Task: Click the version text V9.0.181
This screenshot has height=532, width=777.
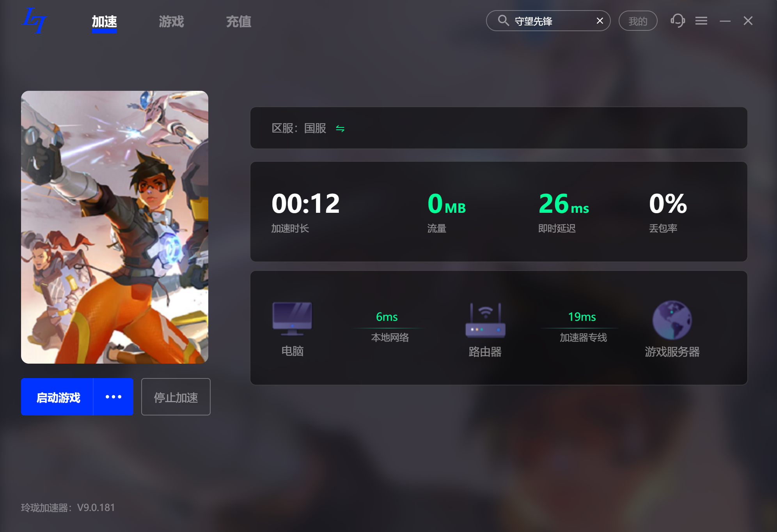Action: tap(96, 507)
